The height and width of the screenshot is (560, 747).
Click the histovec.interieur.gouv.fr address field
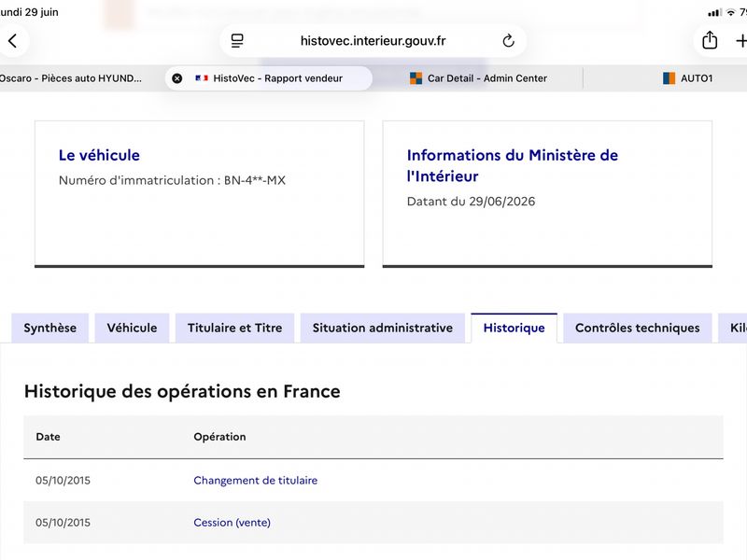pyautogui.click(x=373, y=41)
